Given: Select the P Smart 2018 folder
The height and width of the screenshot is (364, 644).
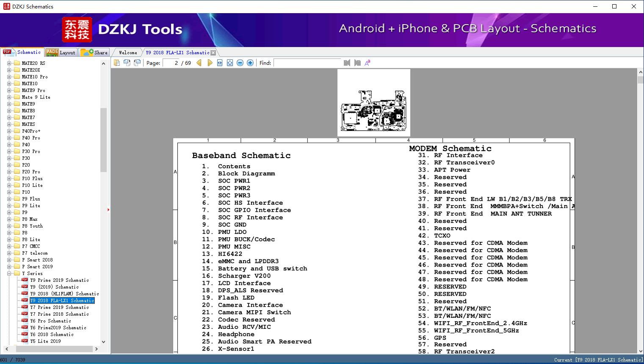Looking at the screenshot, I should (x=37, y=260).
